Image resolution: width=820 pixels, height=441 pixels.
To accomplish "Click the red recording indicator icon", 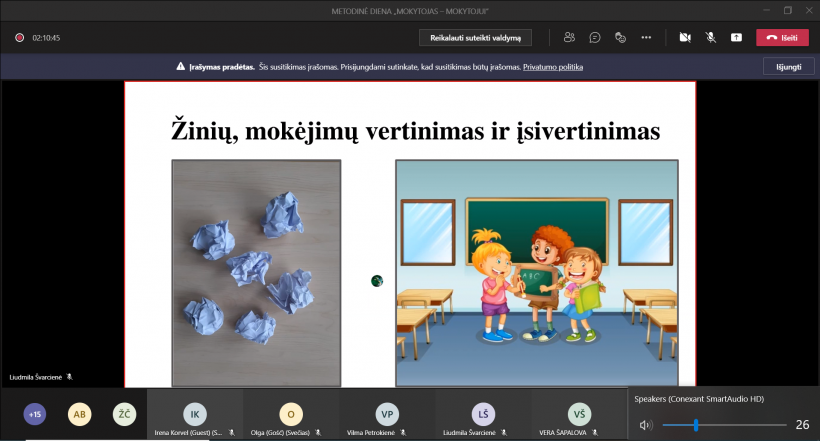I will 19,38.
